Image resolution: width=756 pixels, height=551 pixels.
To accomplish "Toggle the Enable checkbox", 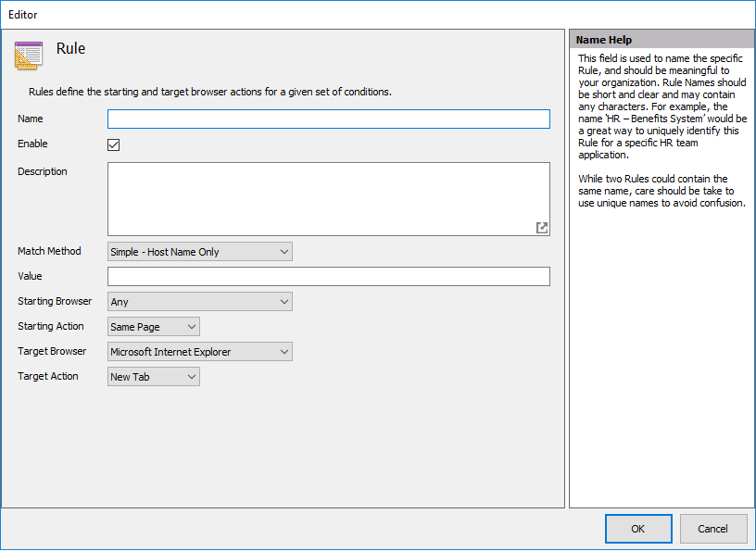I will click(114, 144).
